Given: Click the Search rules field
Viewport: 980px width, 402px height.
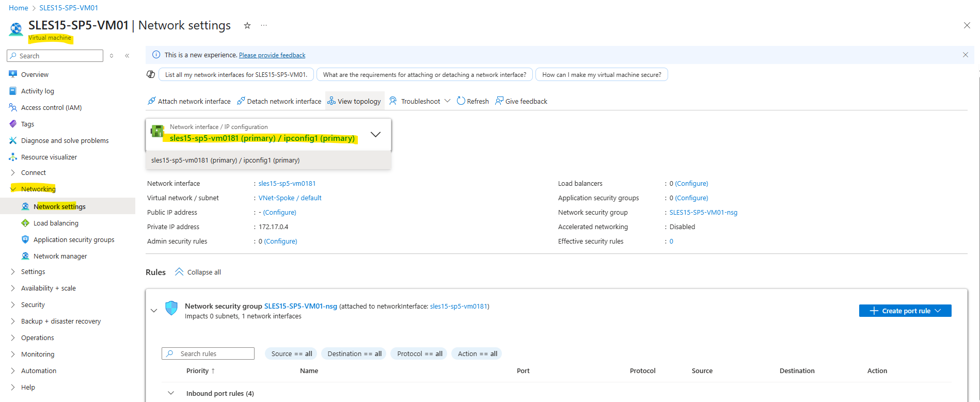Looking at the screenshot, I should (x=208, y=353).
